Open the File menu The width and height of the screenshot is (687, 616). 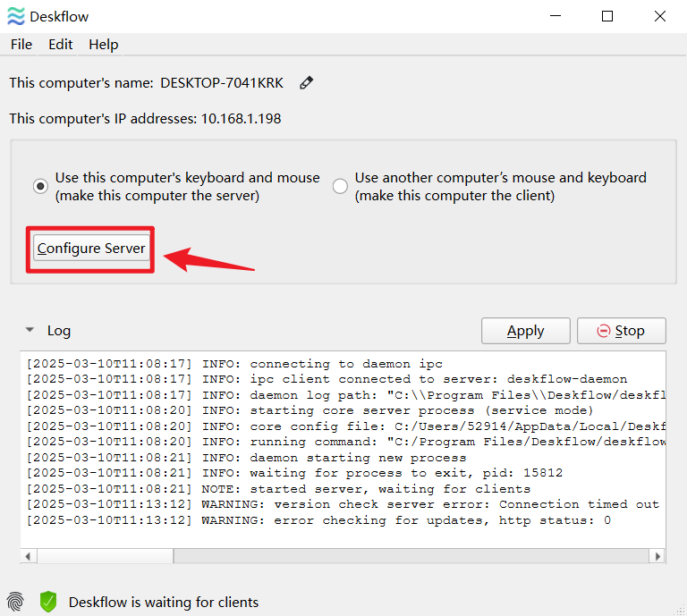[21, 44]
